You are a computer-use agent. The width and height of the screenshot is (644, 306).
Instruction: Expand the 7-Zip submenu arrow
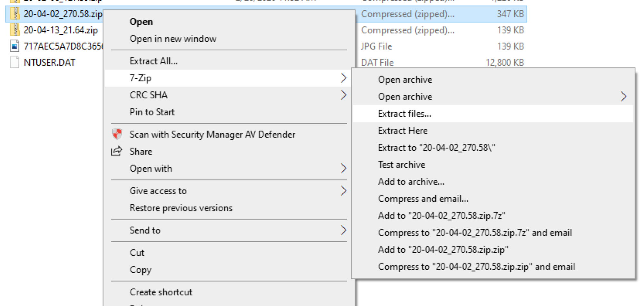pos(344,78)
